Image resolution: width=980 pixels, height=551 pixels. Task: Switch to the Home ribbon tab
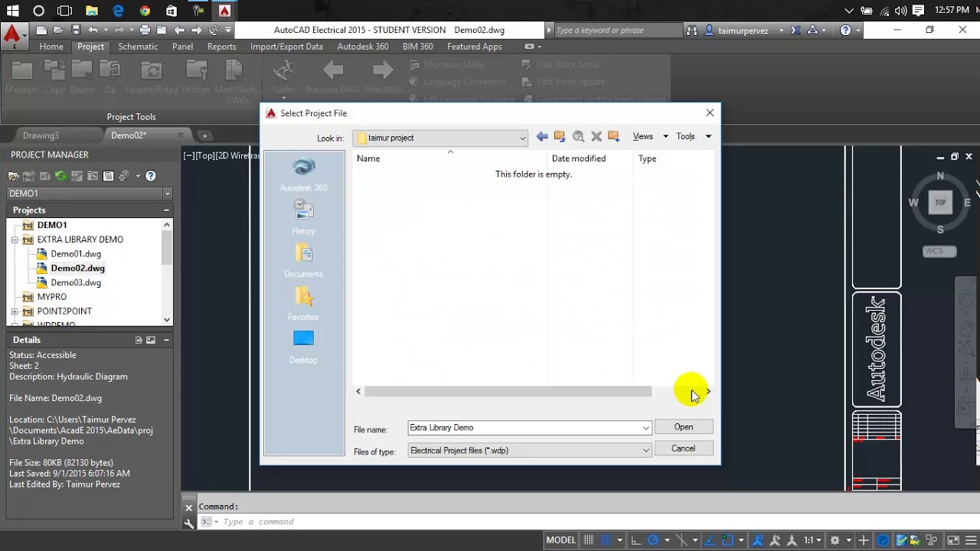pyautogui.click(x=51, y=47)
